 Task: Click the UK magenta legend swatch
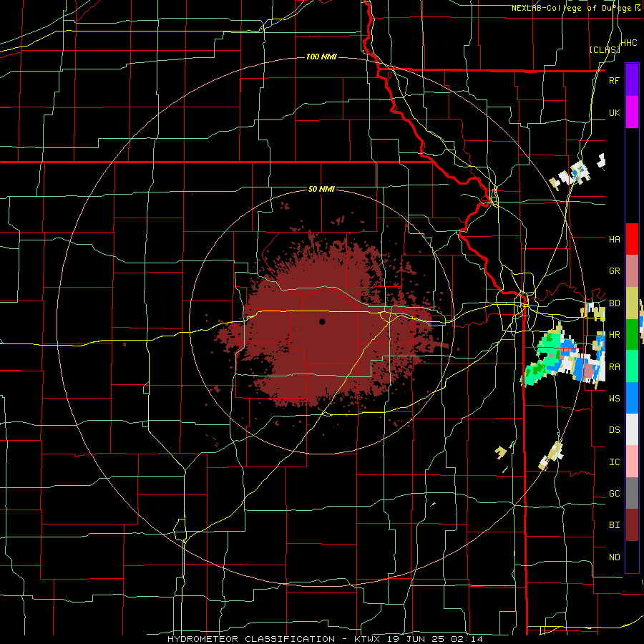tap(632, 112)
